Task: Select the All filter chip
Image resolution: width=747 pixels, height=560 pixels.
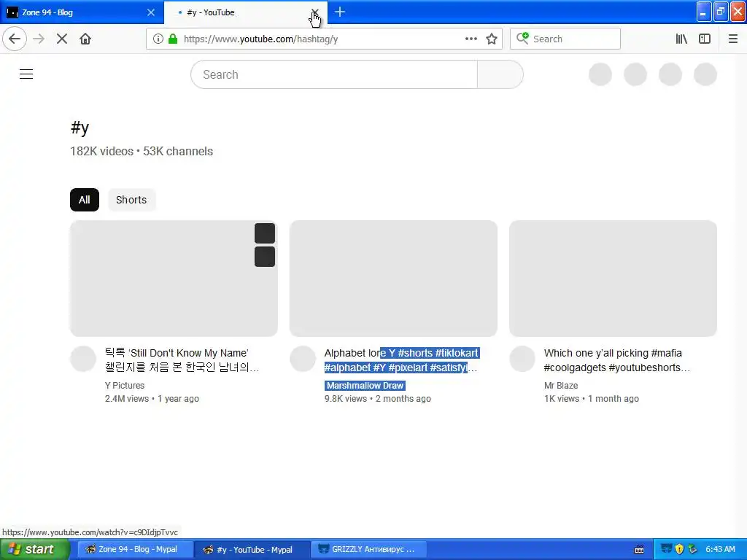Action: pyautogui.click(x=85, y=200)
